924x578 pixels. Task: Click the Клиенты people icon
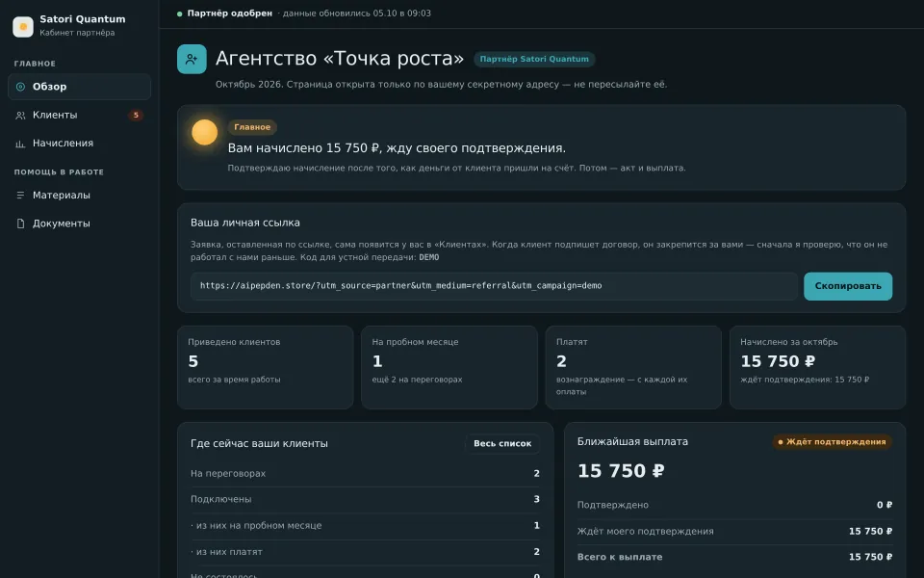(20, 115)
